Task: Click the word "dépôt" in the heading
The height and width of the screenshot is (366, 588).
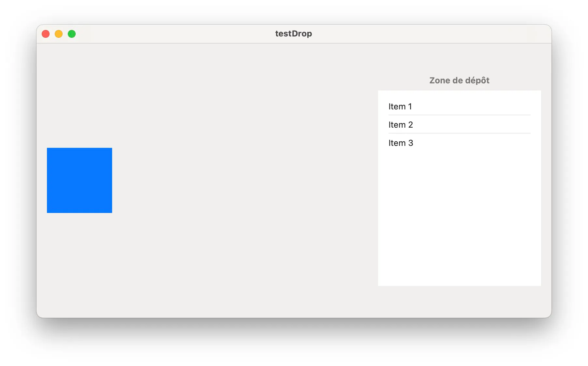Action: pyautogui.click(x=477, y=80)
